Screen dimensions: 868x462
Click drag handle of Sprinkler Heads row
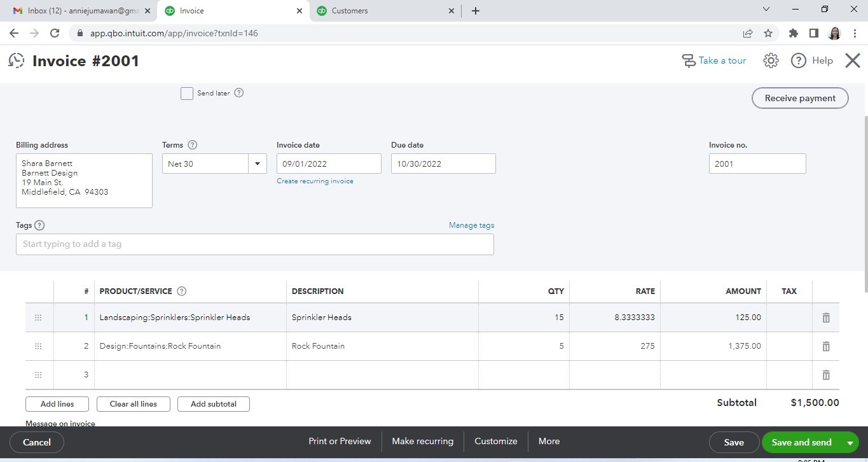[x=38, y=318]
